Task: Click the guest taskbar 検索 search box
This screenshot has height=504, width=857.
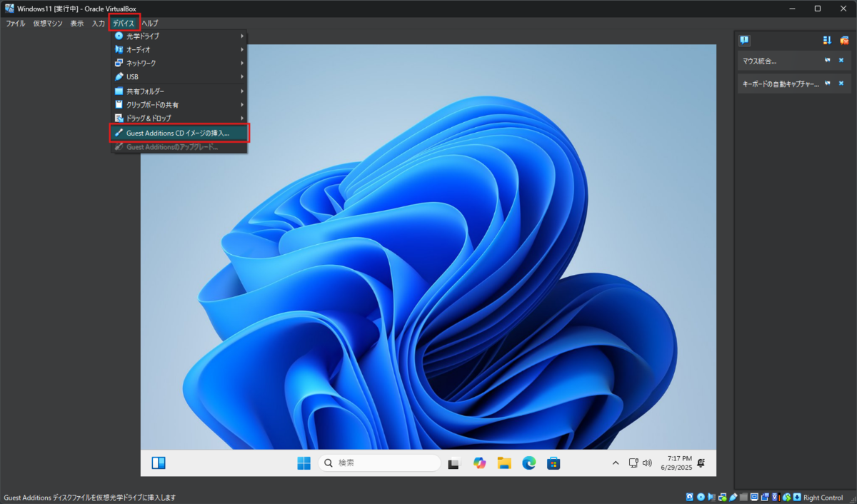Action: [379, 463]
